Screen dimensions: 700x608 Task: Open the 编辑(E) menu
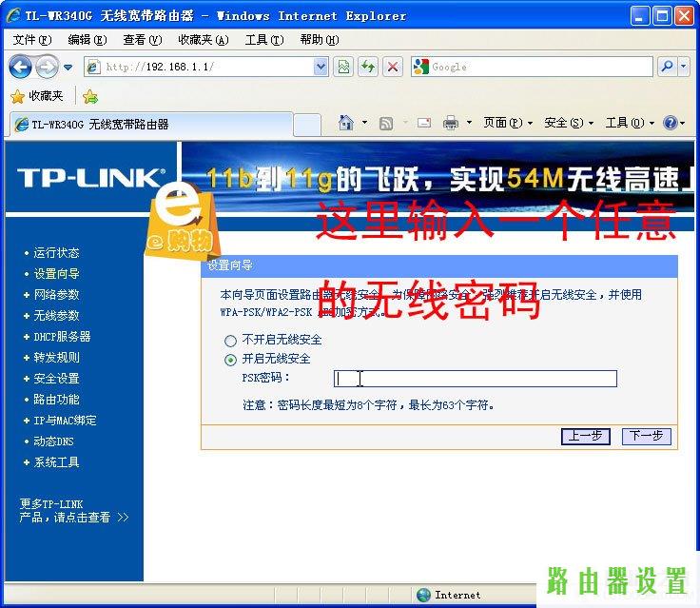pos(87,40)
